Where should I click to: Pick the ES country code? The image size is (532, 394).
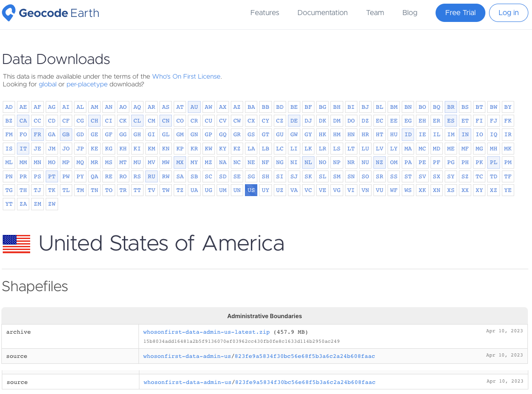(451, 121)
